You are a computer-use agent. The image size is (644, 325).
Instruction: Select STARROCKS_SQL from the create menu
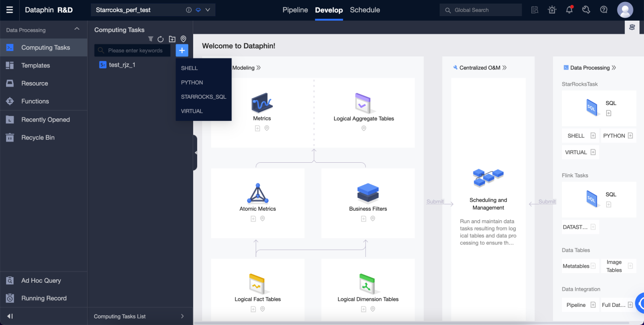203,97
